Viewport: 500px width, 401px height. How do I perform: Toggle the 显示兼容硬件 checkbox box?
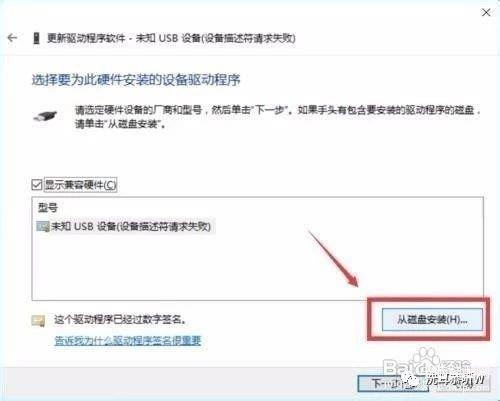(x=37, y=185)
